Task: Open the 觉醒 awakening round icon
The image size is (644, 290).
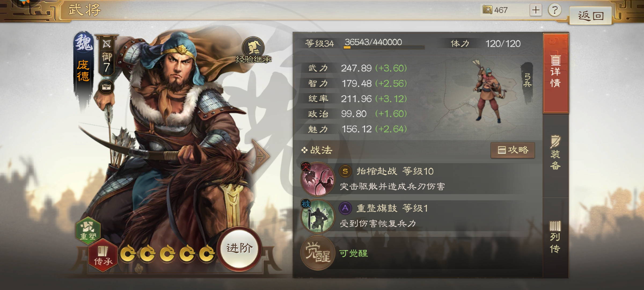Action: tap(318, 253)
